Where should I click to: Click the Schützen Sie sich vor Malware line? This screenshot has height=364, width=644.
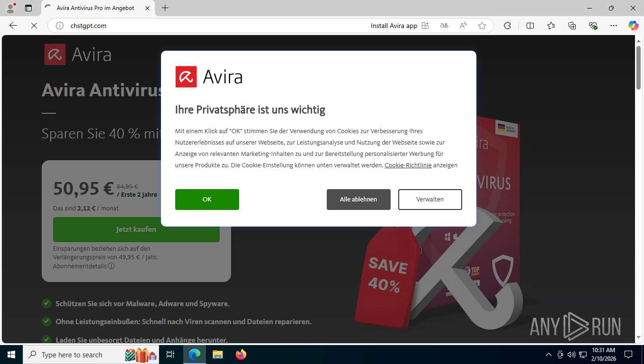[x=143, y=304]
